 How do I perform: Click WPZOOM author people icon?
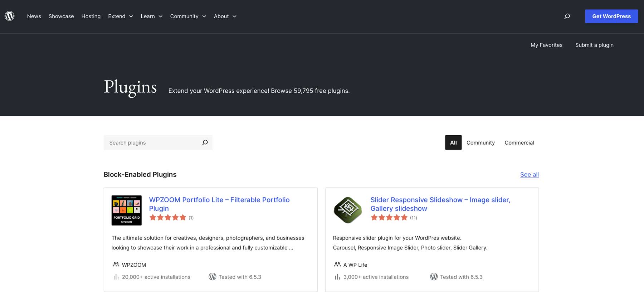[116, 265]
